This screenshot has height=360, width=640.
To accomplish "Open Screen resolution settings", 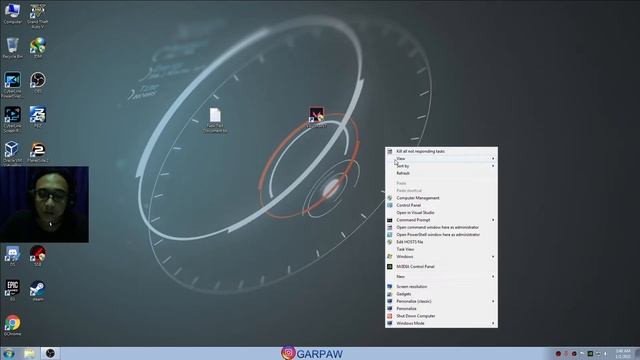I will point(441,287).
